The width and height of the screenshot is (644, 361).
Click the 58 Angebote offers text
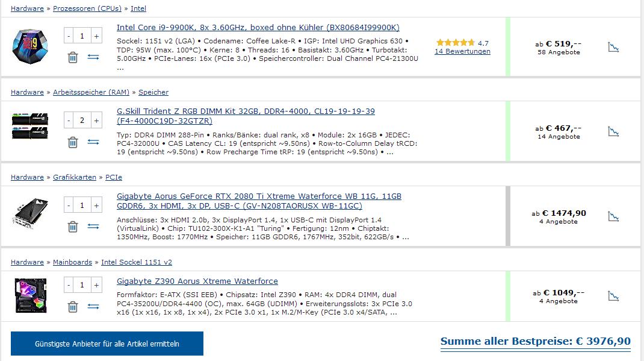(559, 52)
